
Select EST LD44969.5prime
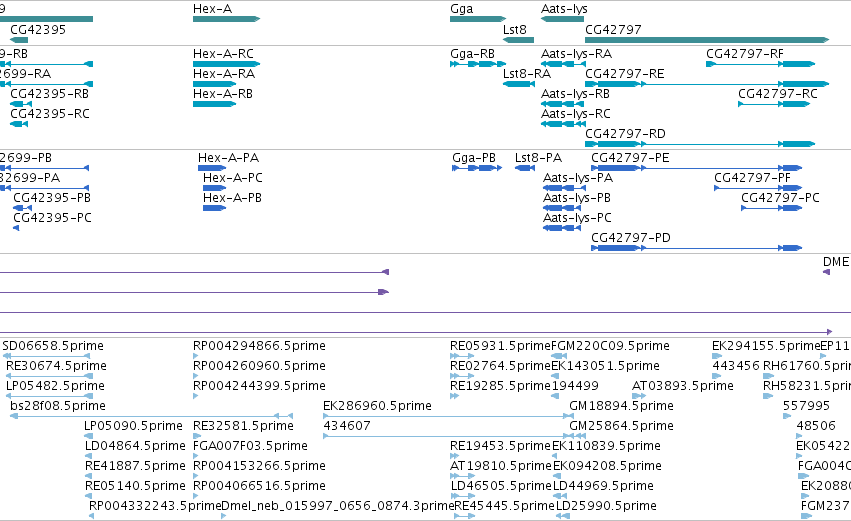[x=561, y=496]
